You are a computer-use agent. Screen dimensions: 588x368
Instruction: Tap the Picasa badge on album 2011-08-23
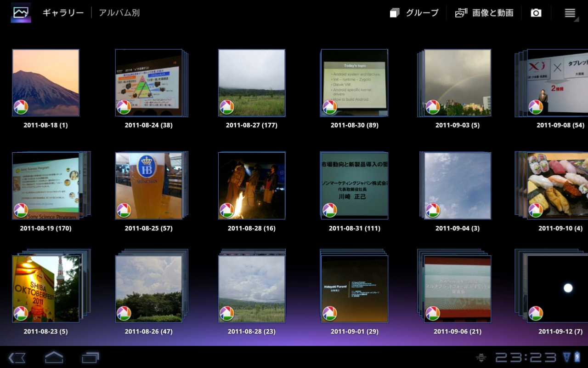click(x=21, y=313)
